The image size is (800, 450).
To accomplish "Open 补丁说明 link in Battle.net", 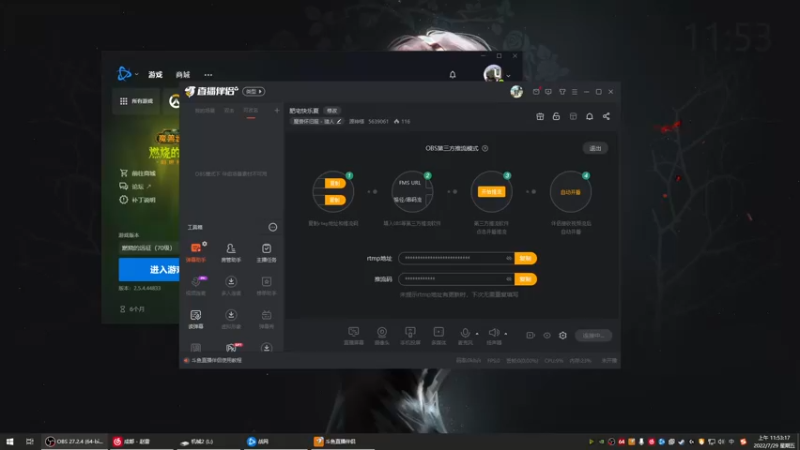I will pyautogui.click(x=138, y=200).
